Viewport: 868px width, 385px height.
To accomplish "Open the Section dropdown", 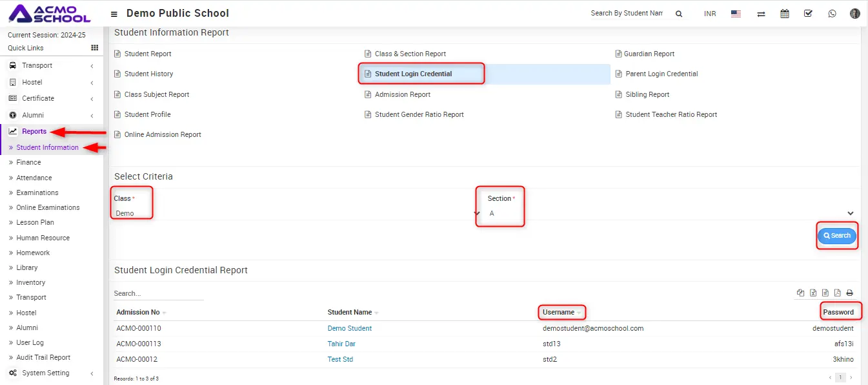I will 670,213.
